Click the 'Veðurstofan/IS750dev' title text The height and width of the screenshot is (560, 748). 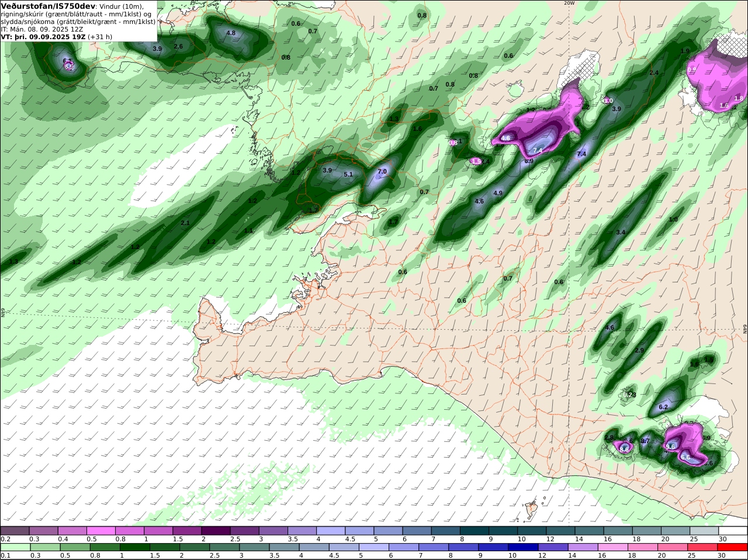tap(48, 5)
